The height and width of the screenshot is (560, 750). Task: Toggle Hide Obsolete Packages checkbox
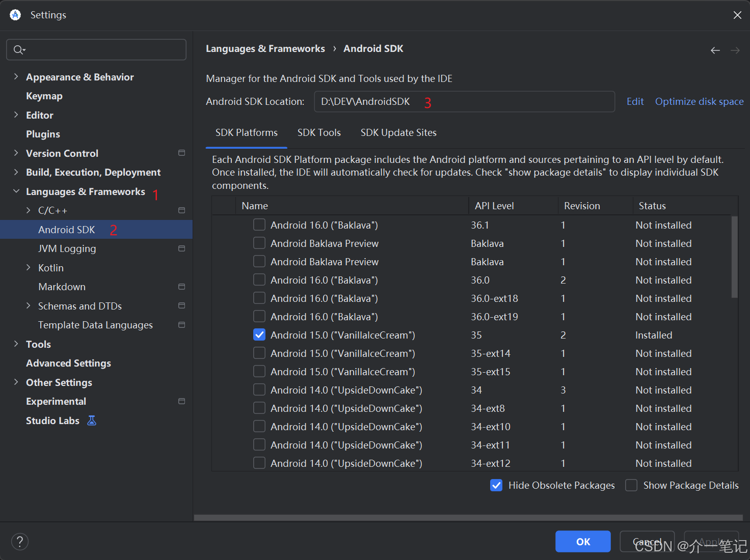[x=496, y=485]
